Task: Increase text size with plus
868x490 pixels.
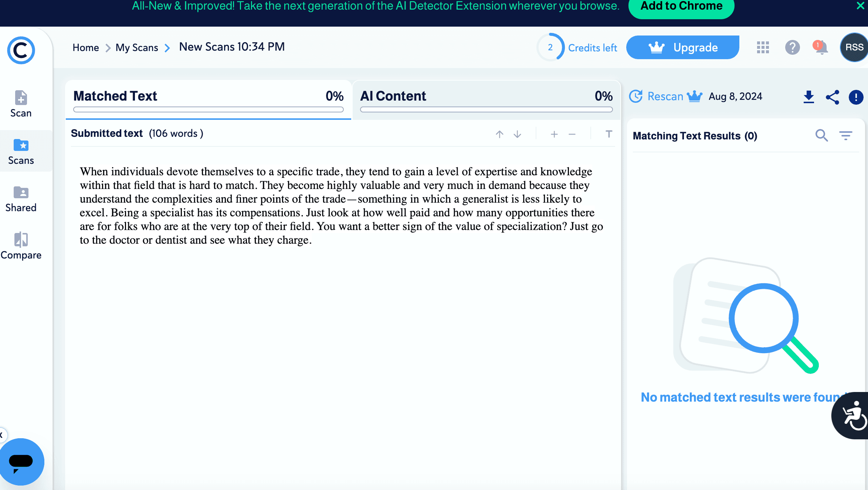Action: 554,134
